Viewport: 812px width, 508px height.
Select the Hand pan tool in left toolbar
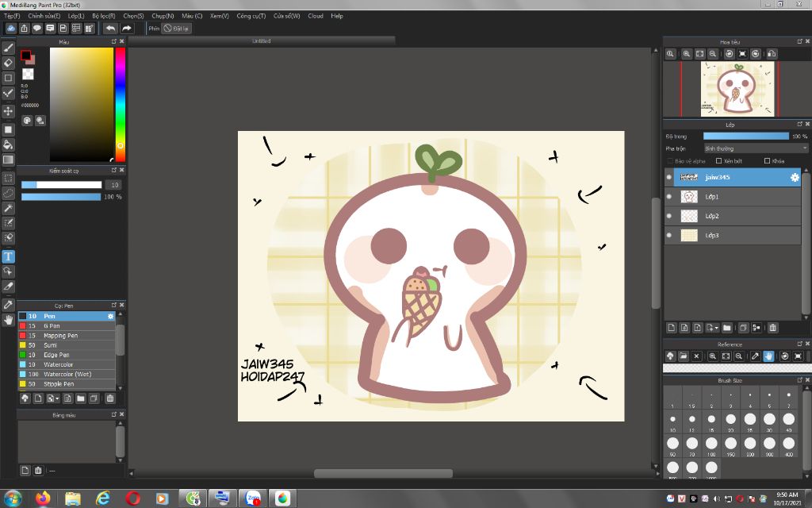pyautogui.click(x=8, y=320)
